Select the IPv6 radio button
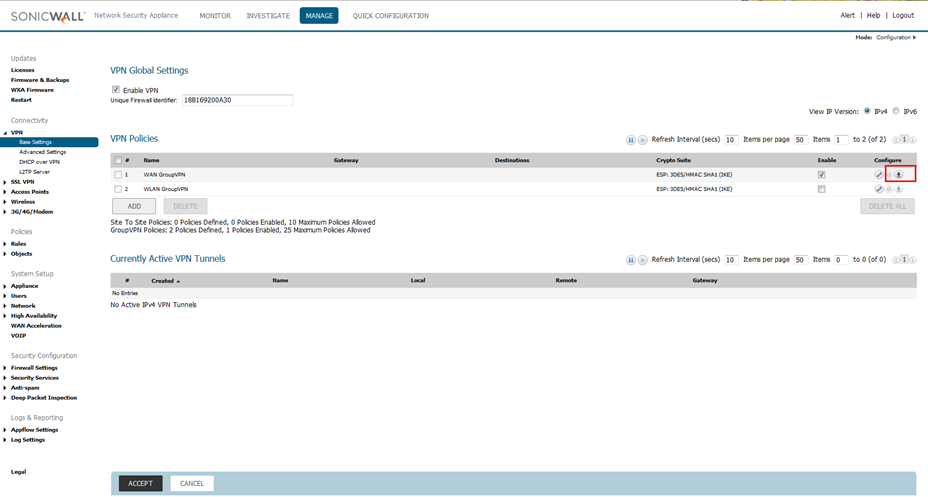 click(x=896, y=111)
